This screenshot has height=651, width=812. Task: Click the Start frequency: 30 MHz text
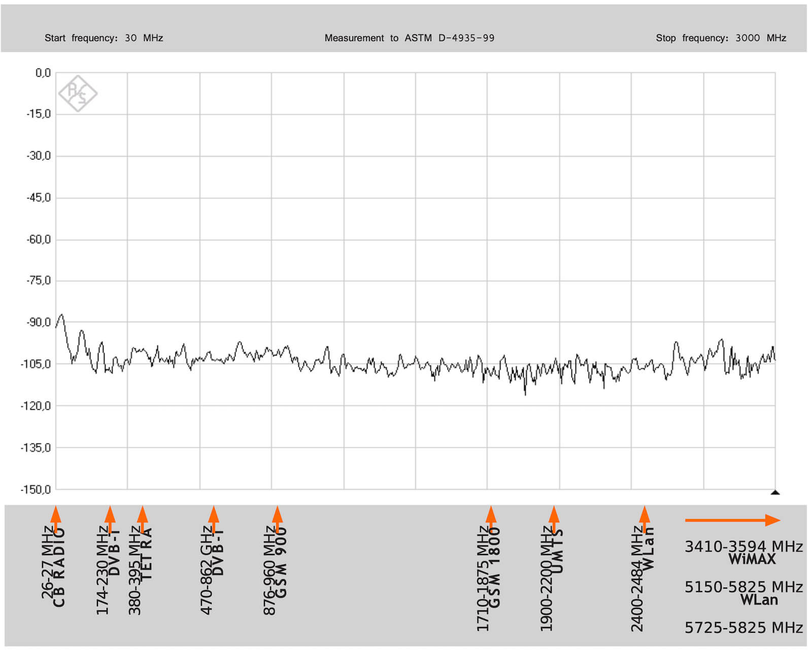point(104,38)
